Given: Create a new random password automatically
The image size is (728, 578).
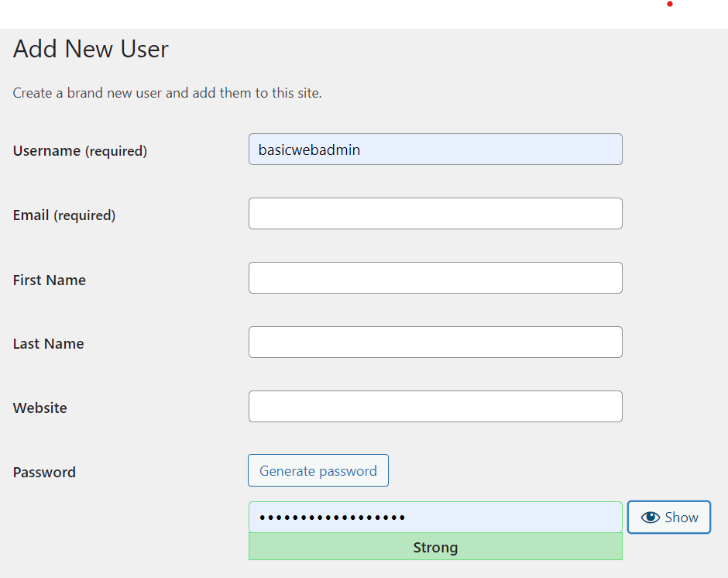Looking at the screenshot, I should [318, 470].
